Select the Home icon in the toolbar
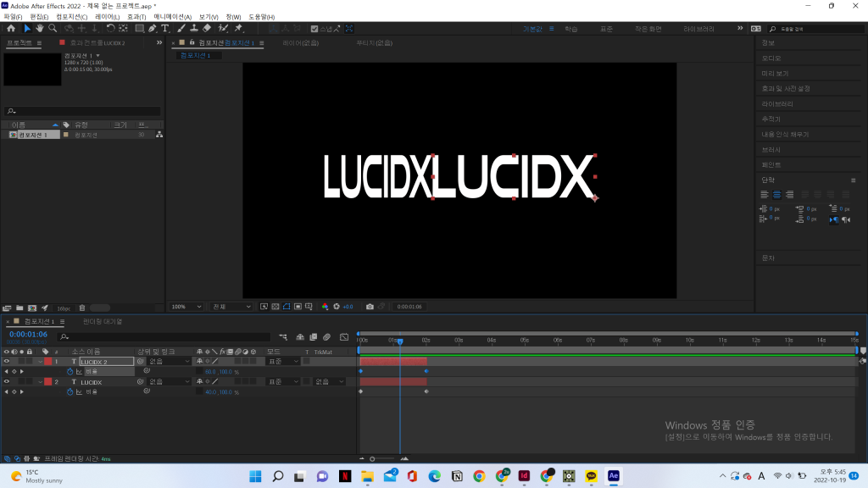The width and height of the screenshot is (868, 488). (x=11, y=28)
